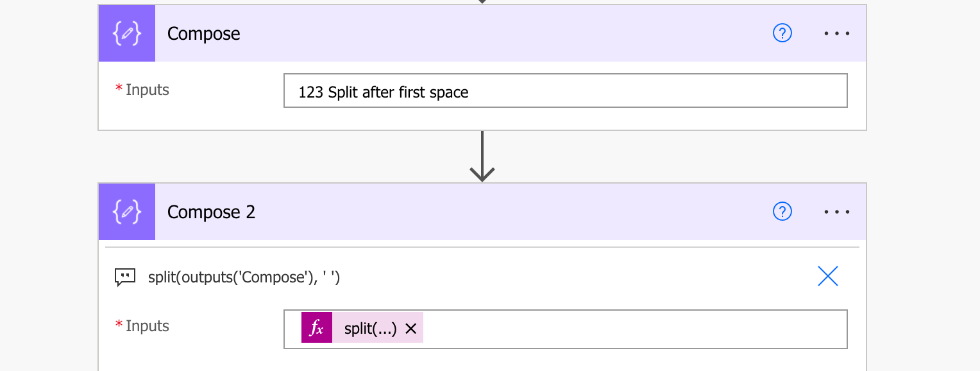Remove the split(...) token with its X
The width and height of the screenshot is (980, 371).
coord(411,329)
